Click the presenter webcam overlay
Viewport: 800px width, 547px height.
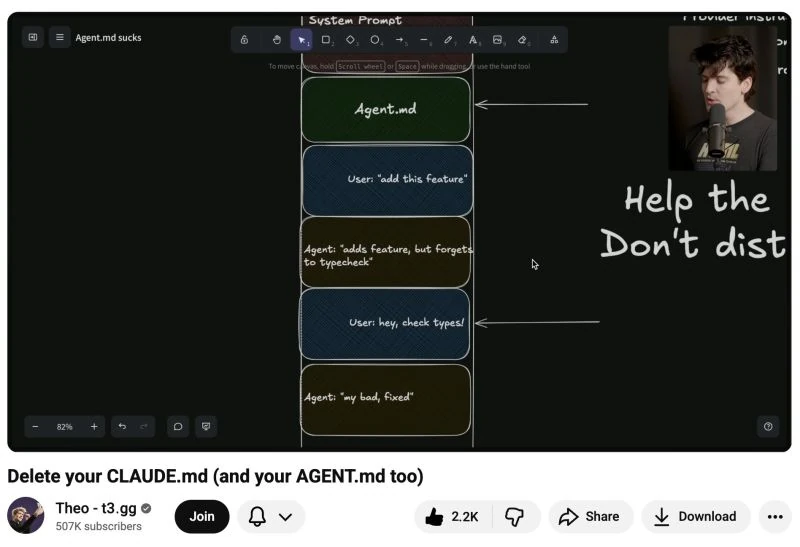click(x=722, y=98)
